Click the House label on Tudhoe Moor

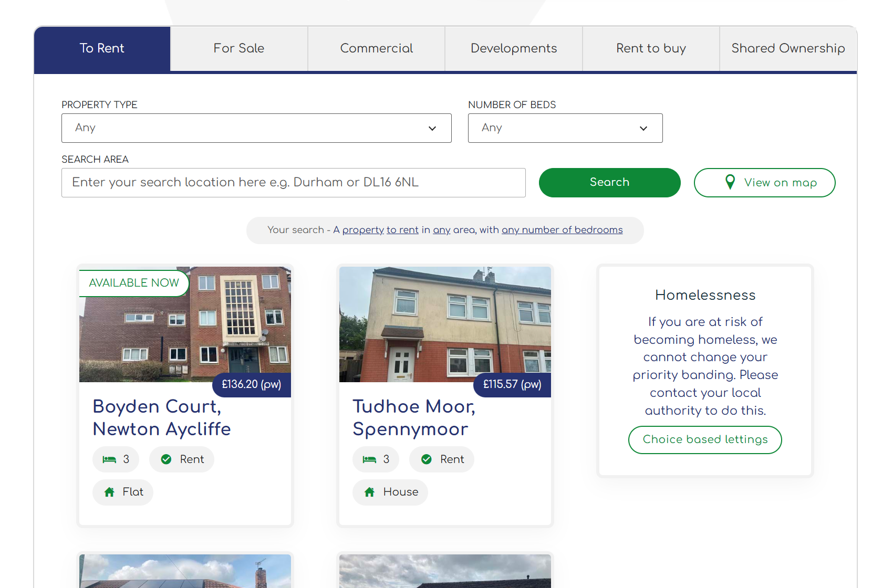tap(401, 492)
